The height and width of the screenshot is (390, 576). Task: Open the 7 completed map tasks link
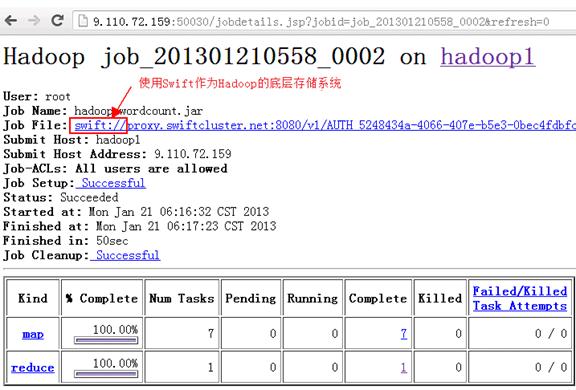click(403, 333)
